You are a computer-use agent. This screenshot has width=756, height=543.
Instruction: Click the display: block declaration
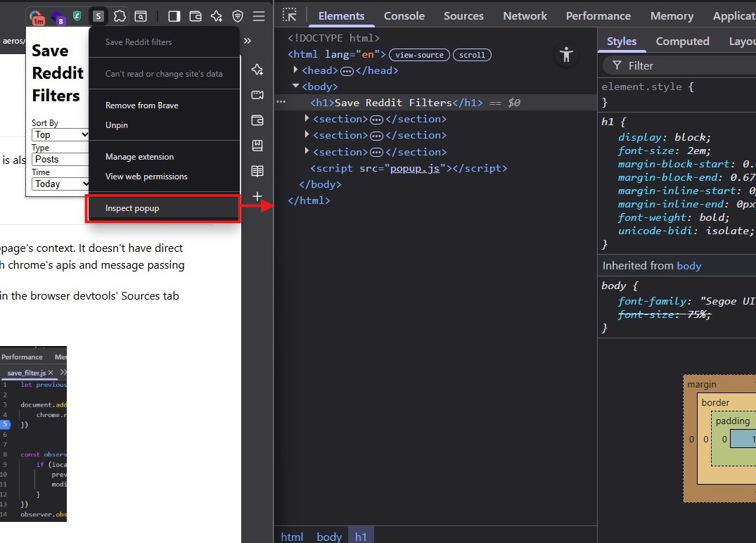point(665,137)
